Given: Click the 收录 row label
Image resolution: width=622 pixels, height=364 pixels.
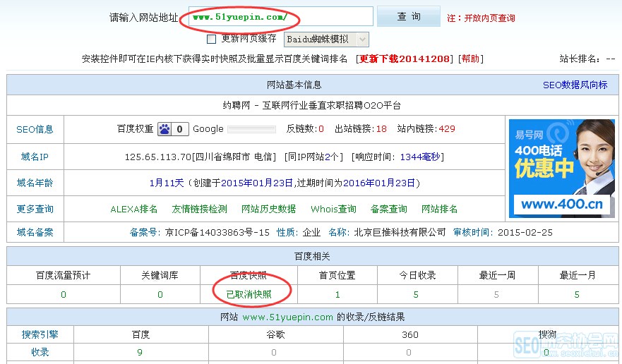Looking at the screenshot, I should point(40,352).
